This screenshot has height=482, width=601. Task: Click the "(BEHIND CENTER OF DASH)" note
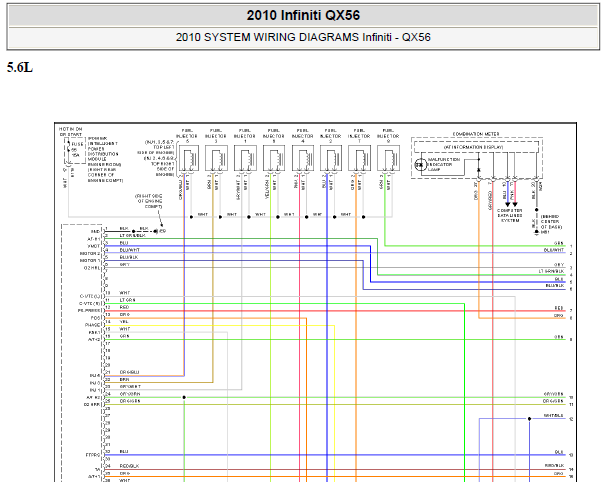tap(551, 222)
